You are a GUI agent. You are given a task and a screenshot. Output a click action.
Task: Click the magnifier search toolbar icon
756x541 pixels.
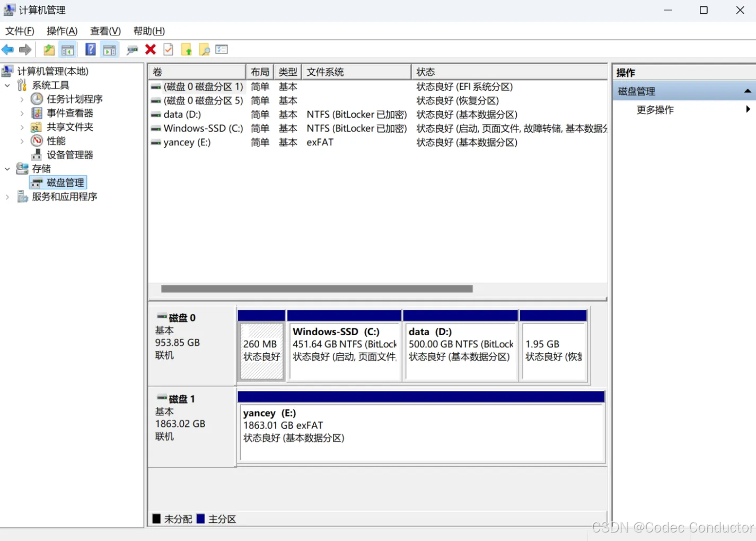click(204, 50)
